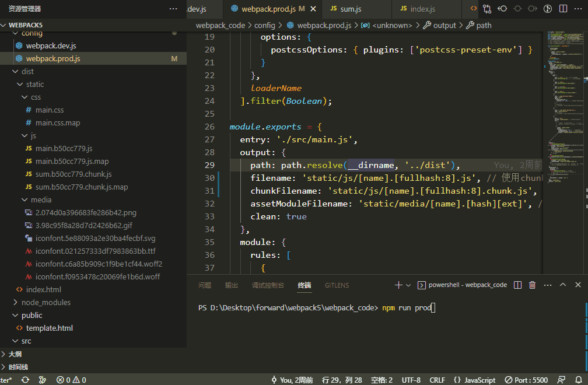Click the previous change arrow icon

pos(502,9)
